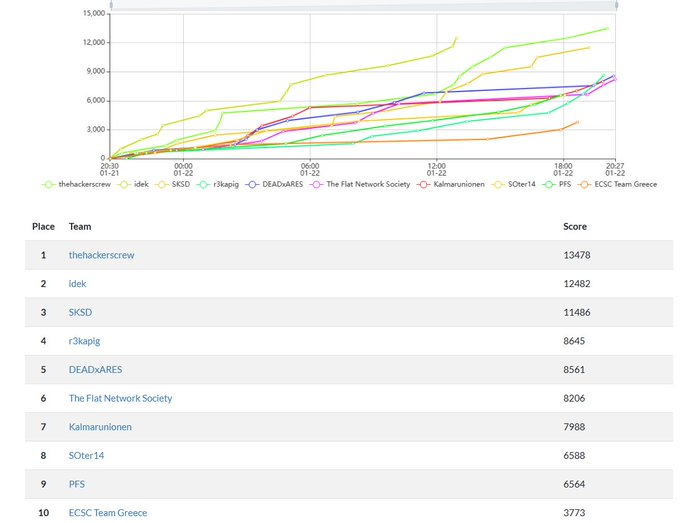Viewport: 680px width, 523px height.
Task: Open thehackerscrew team link in table
Action: (101, 255)
